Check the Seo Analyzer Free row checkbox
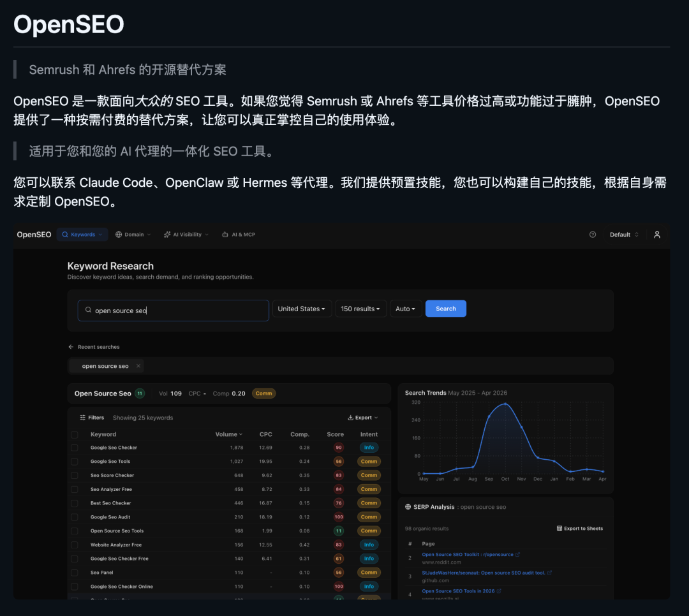 [74, 489]
